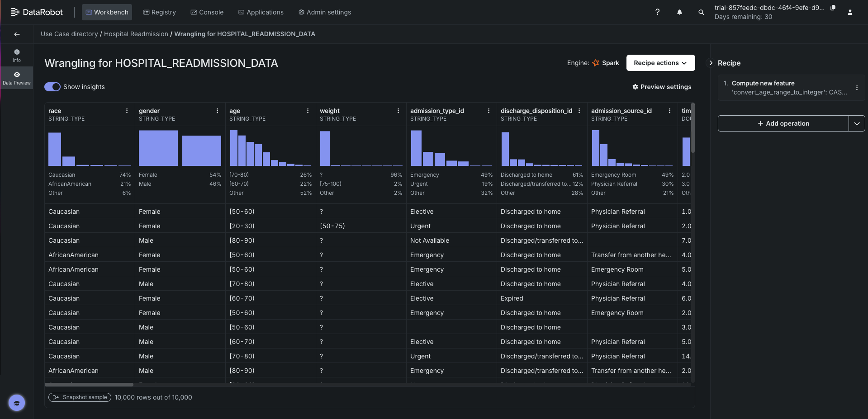
Task: Go to the Registry tab
Action: pyautogui.click(x=159, y=12)
